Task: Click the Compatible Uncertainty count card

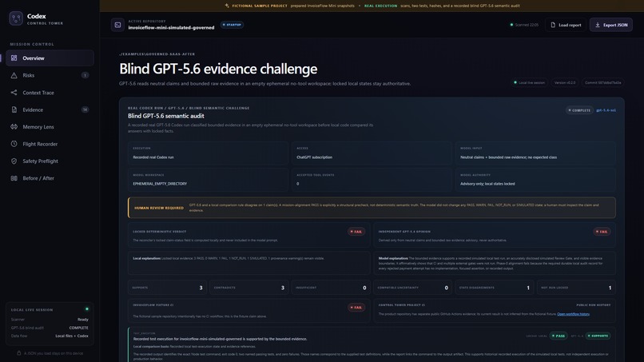Action: pyautogui.click(x=412, y=288)
